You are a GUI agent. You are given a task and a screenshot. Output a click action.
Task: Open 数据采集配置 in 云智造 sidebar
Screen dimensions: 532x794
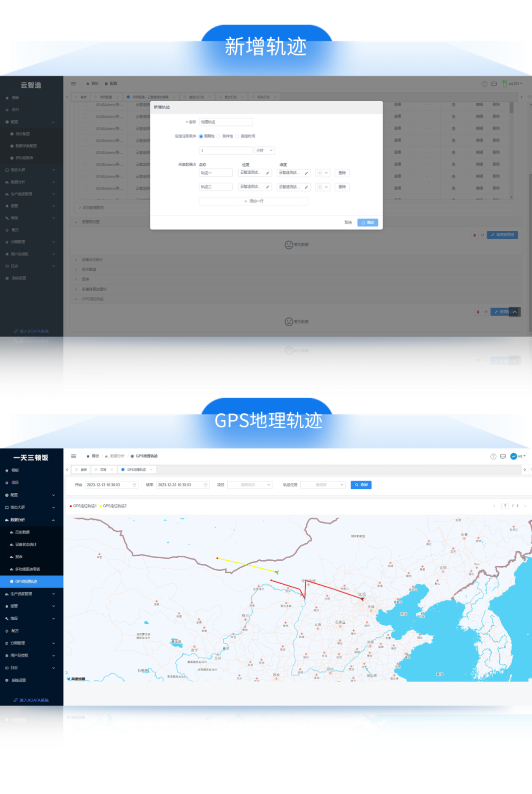26,146
